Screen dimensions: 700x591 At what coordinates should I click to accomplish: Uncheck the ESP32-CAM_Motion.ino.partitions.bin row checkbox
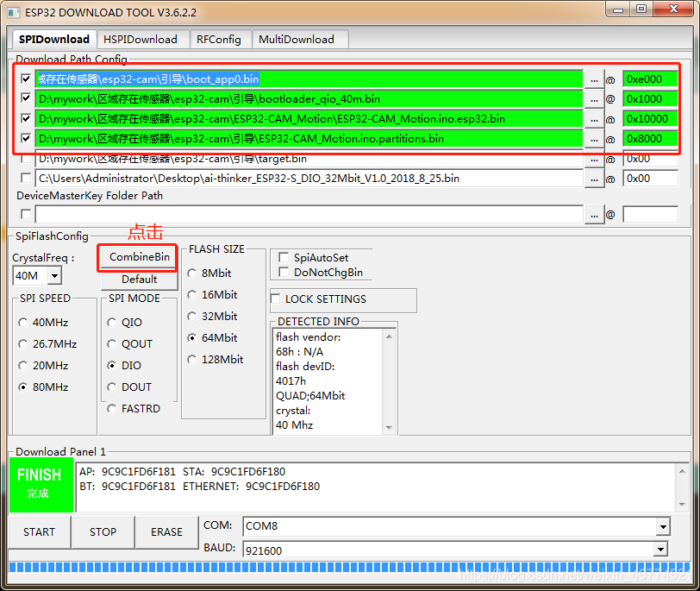(26, 138)
